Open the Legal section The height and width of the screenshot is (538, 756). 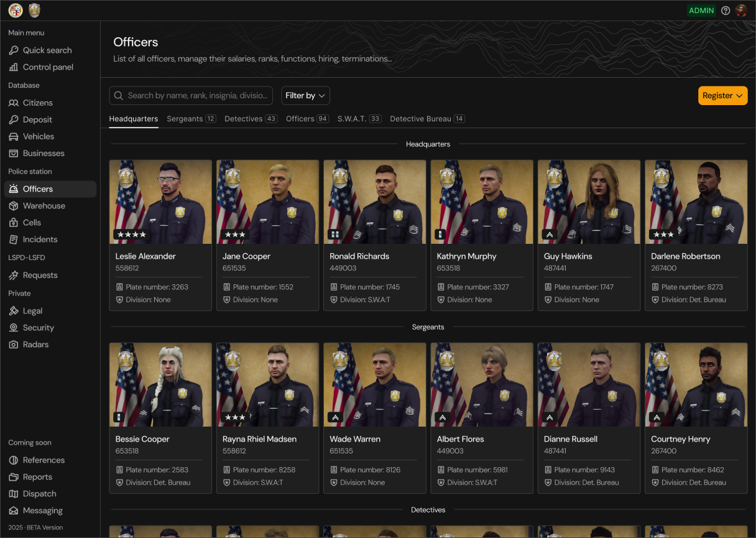50,311
